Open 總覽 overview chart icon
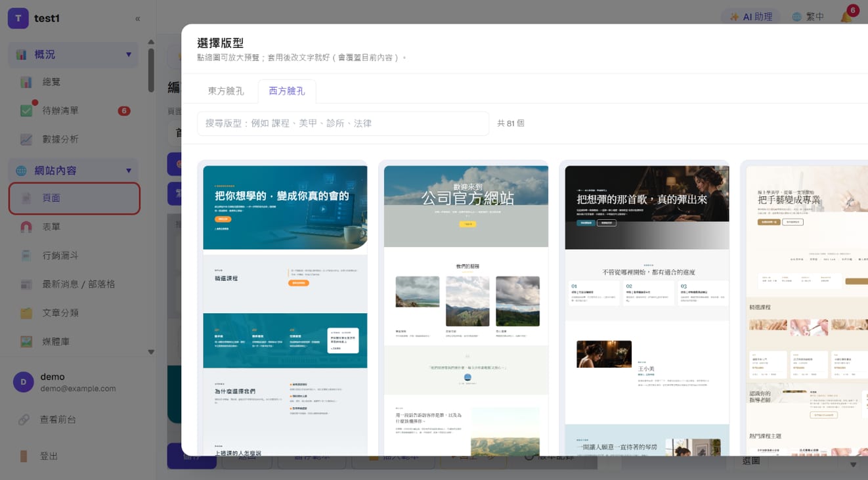This screenshot has height=480, width=868. point(26,82)
